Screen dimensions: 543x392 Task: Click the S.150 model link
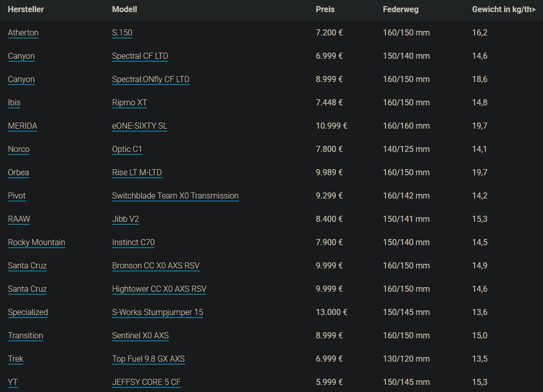[122, 33]
